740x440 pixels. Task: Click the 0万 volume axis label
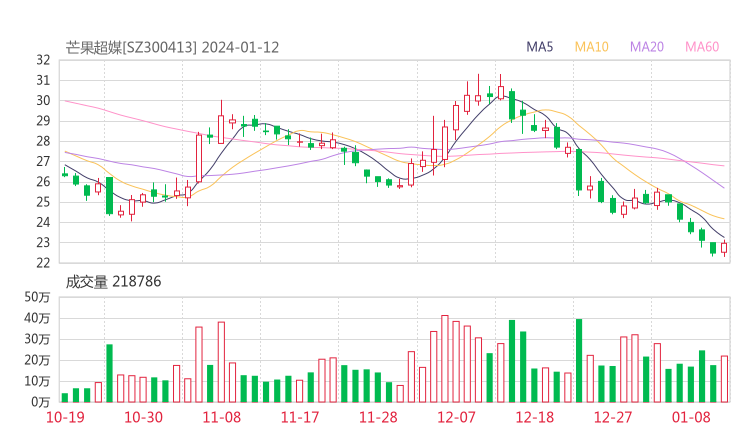(41, 402)
